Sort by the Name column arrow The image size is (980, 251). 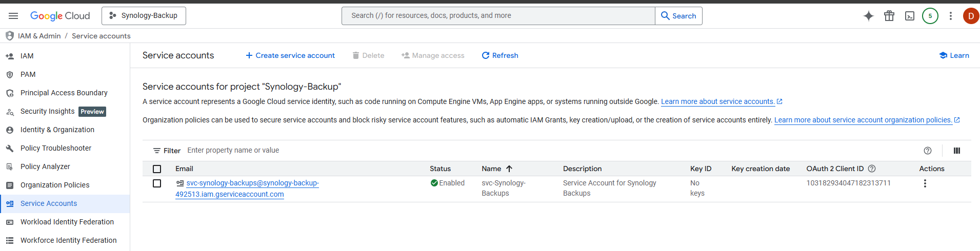pos(509,169)
